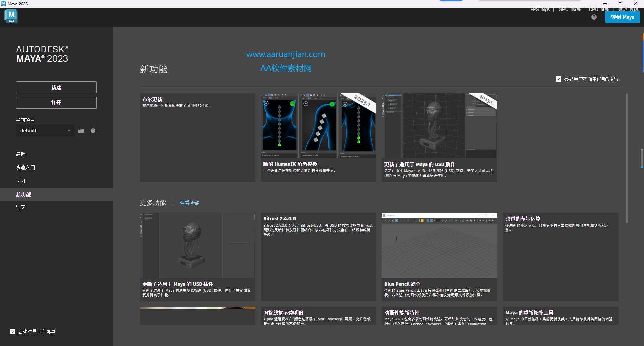Open help via the question mark icon
This screenshot has width=644, height=346.
click(x=594, y=17)
